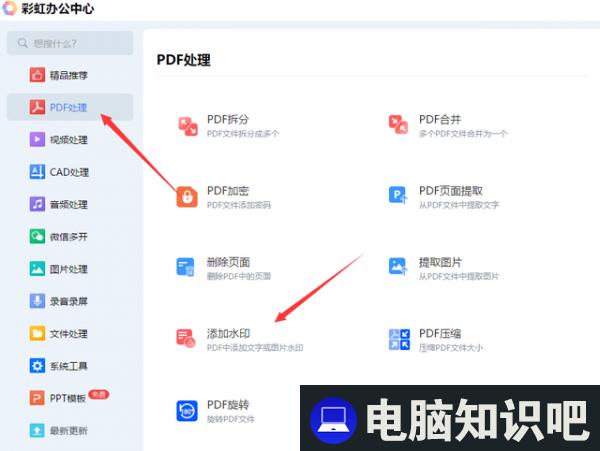This screenshot has width=600, height=451.
Task: Click description PDF文件拆分成多个
Action: point(243,134)
